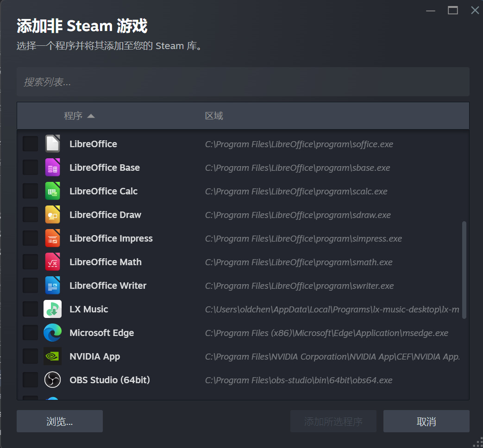This screenshot has height=448, width=483.
Task: Click the lx-music-desktop path text
Action: [x=332, y=310]
